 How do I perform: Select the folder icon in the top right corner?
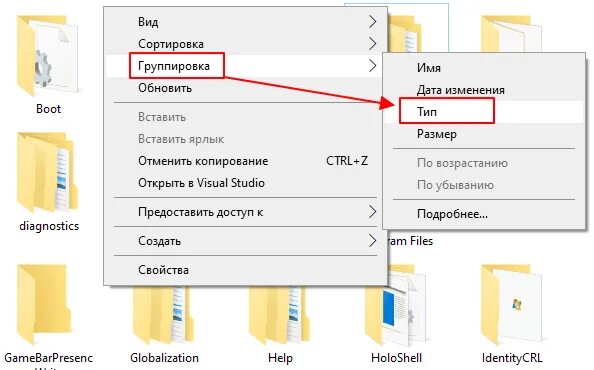click(x=511, y=34)
